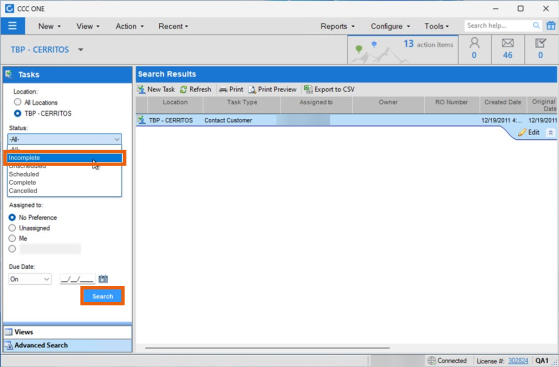Image resolution: width=559 pixels, height=367 pixels.
Task: Collapse the task row detail chevron
Action: [550, 133]
